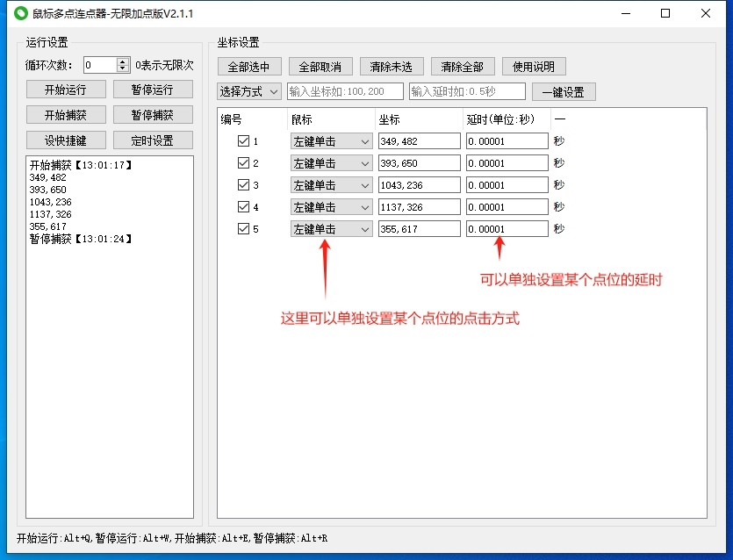Toggle checkbox for row 3

pos(243,184)
